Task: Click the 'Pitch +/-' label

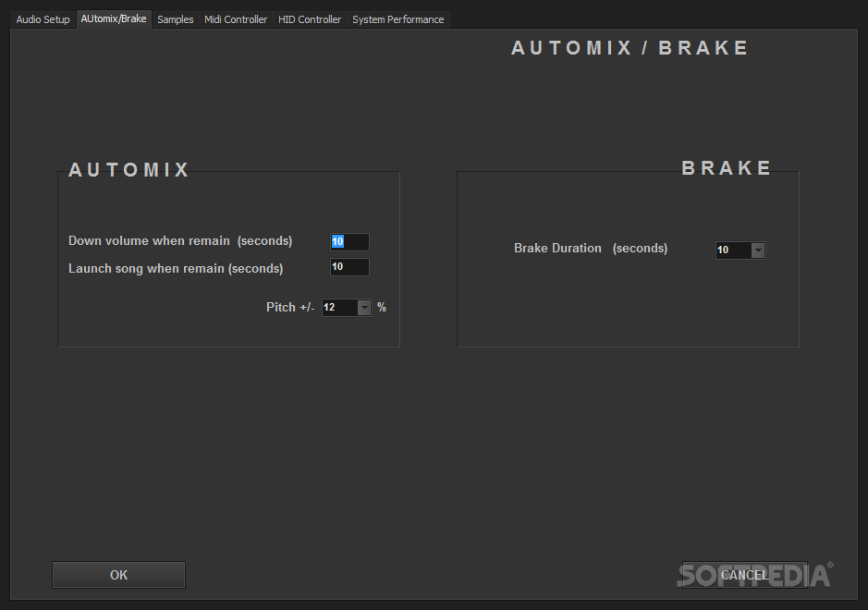Action: pyautogui.click(x=290, y=307)
